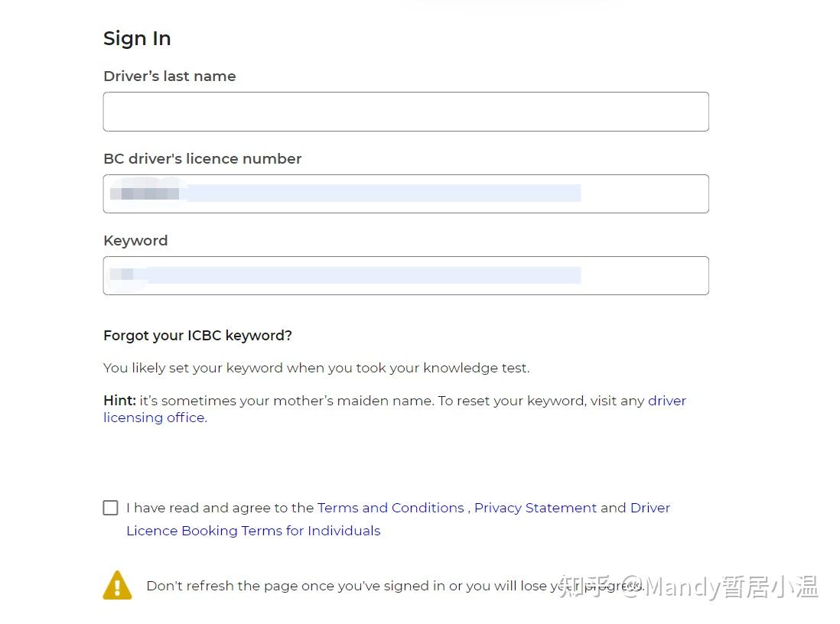Click the "Forgot your ICBC keyword?" heading
The height and width of the screenshot is (624, 840).
click(197, 336)
